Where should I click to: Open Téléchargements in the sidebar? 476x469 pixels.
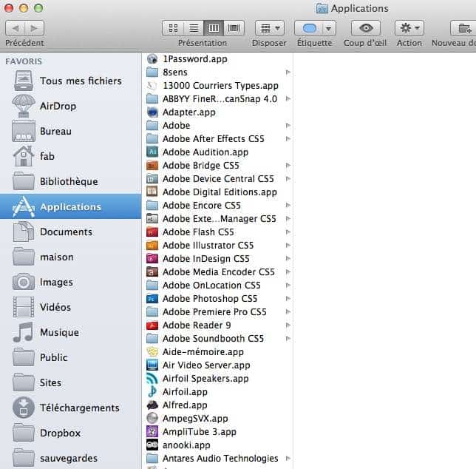click(x=71, y=408)
